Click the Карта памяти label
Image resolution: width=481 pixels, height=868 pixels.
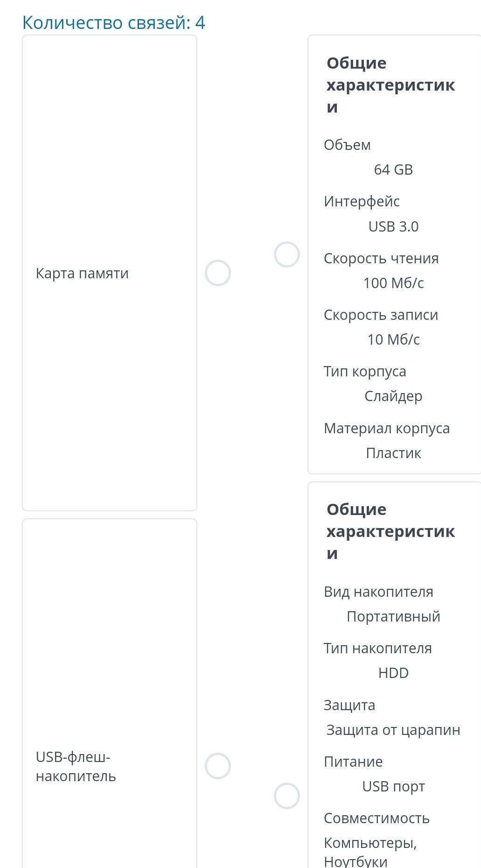point(82,273)
